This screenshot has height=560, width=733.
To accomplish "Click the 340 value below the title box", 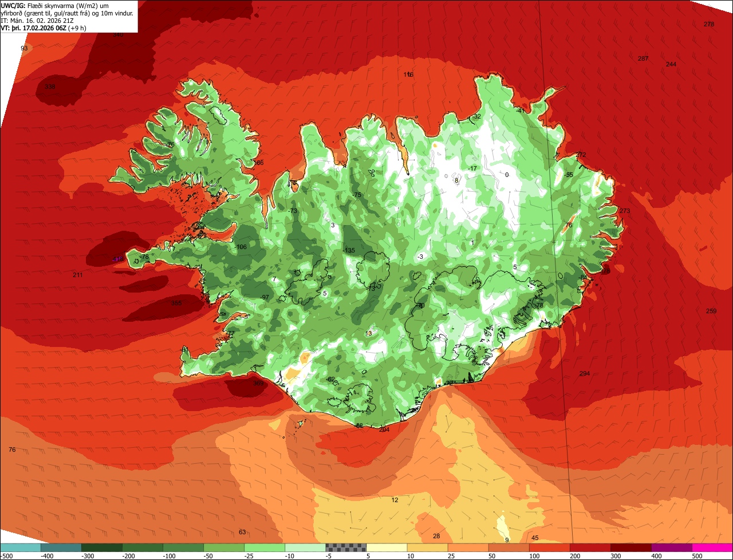I will 118,34.
